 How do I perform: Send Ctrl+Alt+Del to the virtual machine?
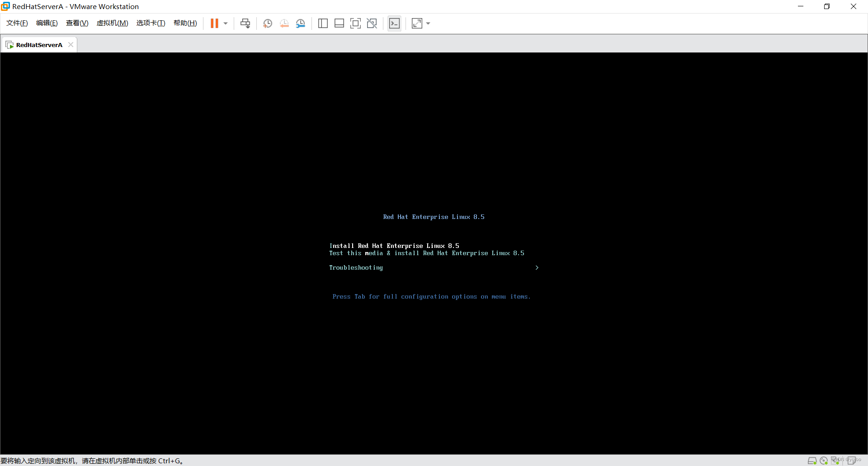pyautogui.click(x=245, y=24)
